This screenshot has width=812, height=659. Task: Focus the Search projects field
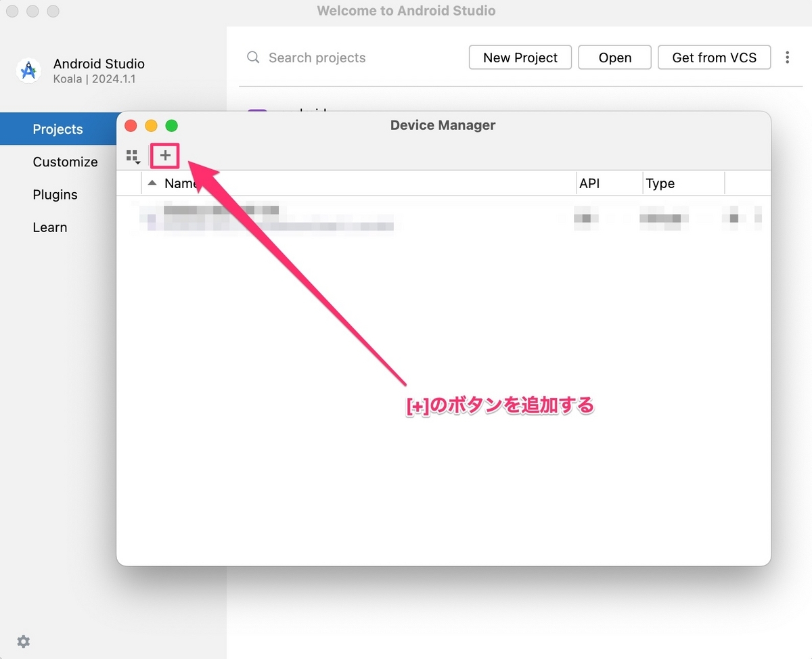[352, 58]
